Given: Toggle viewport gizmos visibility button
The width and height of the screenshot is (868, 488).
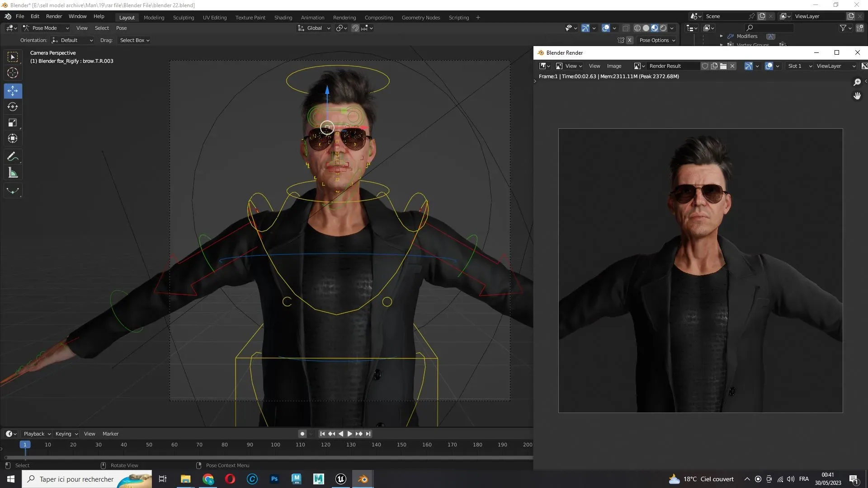Looking at the screenshot, I should [x=585, y=28].
